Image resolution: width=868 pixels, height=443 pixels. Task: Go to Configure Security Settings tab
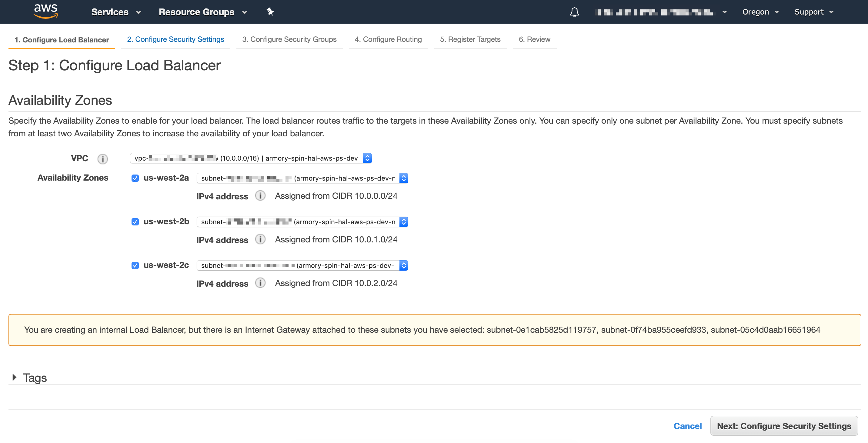pos(175,39)
